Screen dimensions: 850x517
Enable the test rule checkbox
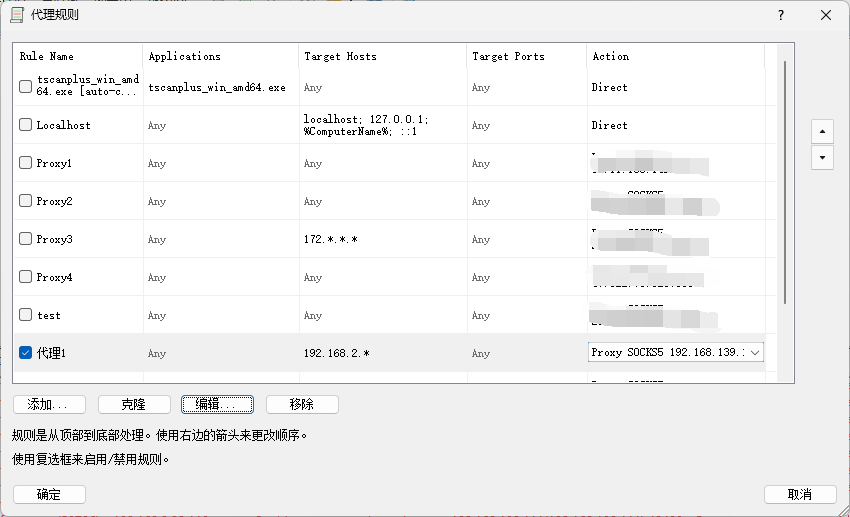(25, 314)
